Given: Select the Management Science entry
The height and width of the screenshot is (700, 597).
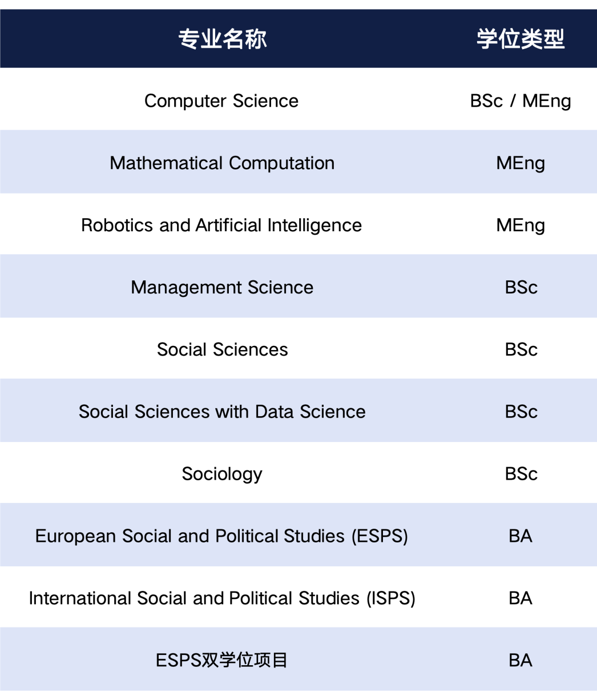Looking at the screenshot, I should coord(222,288).
